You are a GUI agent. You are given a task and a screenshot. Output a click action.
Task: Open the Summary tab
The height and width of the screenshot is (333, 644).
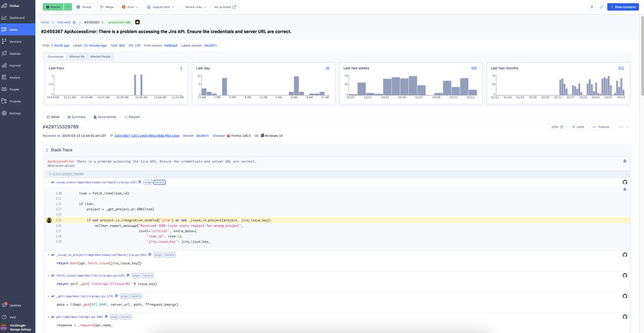[x=76, y=117]
